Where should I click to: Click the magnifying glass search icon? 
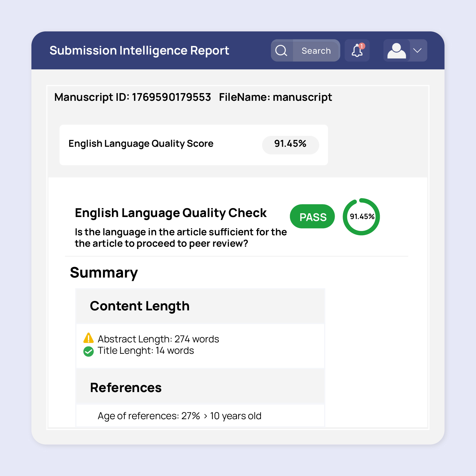click(281, 51)
